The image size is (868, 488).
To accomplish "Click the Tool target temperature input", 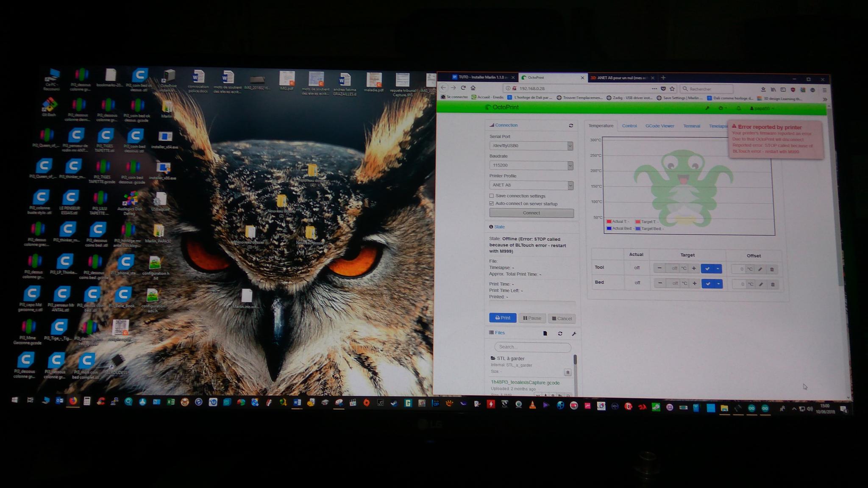I will (673, 268).
